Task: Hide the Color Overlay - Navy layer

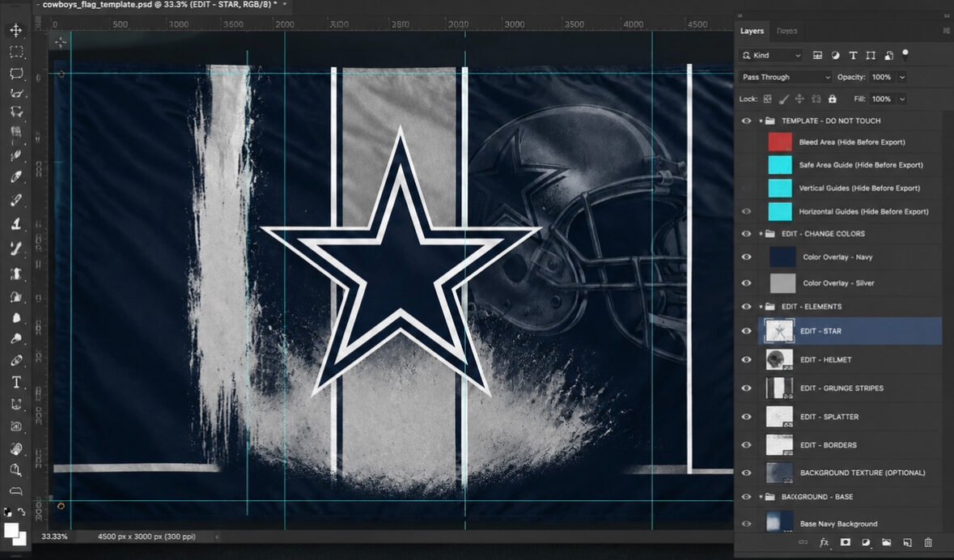Action: pos(746,257)
